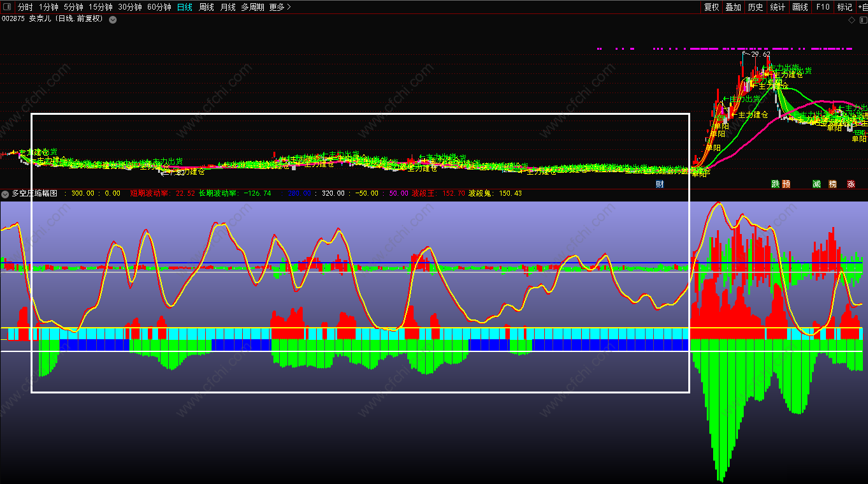Add stock to watchlist with +自
The width and height of the screenshot is (868, 484).
862,7
